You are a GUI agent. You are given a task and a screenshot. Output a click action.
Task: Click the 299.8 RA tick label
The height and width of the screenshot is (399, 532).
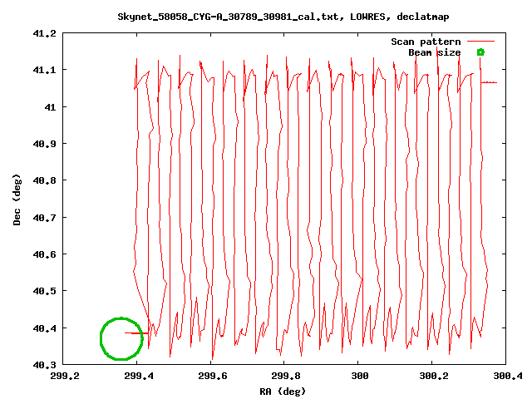(286, 376)
